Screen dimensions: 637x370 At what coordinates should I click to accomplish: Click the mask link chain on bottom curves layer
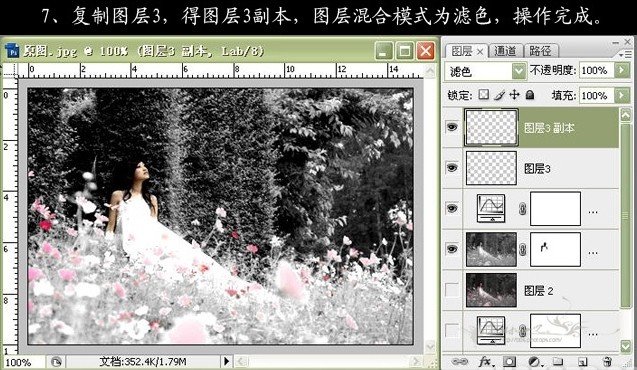(523, 331)
